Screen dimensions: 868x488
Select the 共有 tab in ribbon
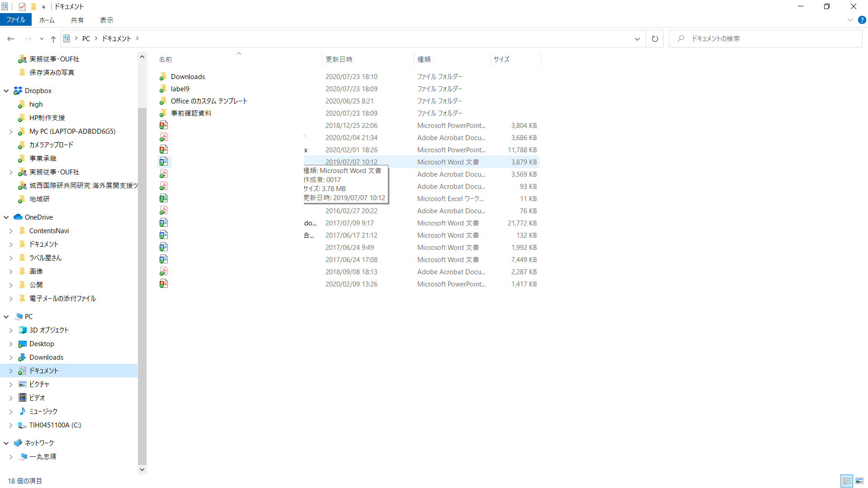pyautogui.click(x=76, y=20)
